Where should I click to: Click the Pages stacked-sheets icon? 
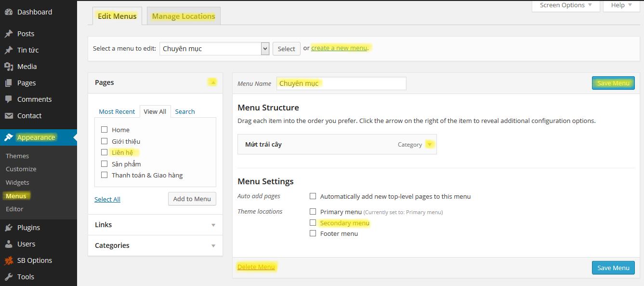tap(9, 83)
